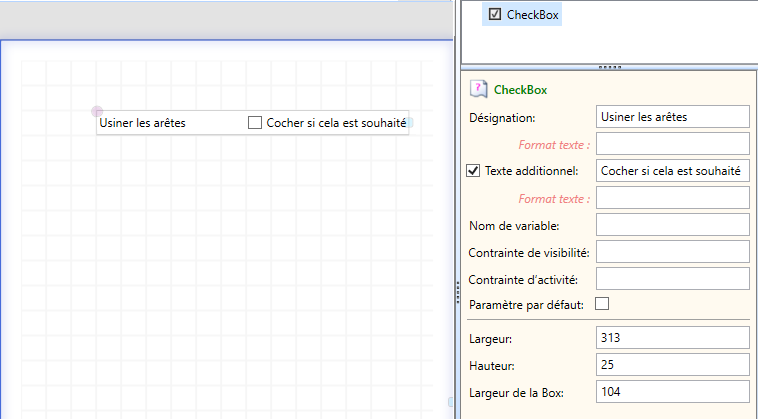Image resolution: width=758 pixels, height=419 pixels.
Task: Click the 'Contrainte de visibilité:' label
Action: tap(529, 253)
